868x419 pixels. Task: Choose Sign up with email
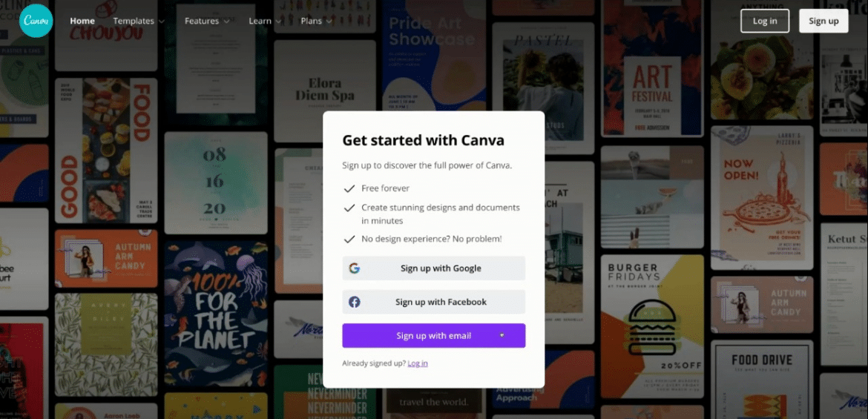pos(433,335)
